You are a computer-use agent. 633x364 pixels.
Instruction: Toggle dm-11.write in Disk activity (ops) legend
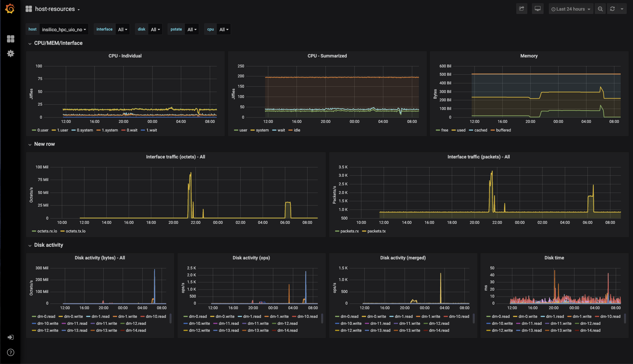pos(258,323)
